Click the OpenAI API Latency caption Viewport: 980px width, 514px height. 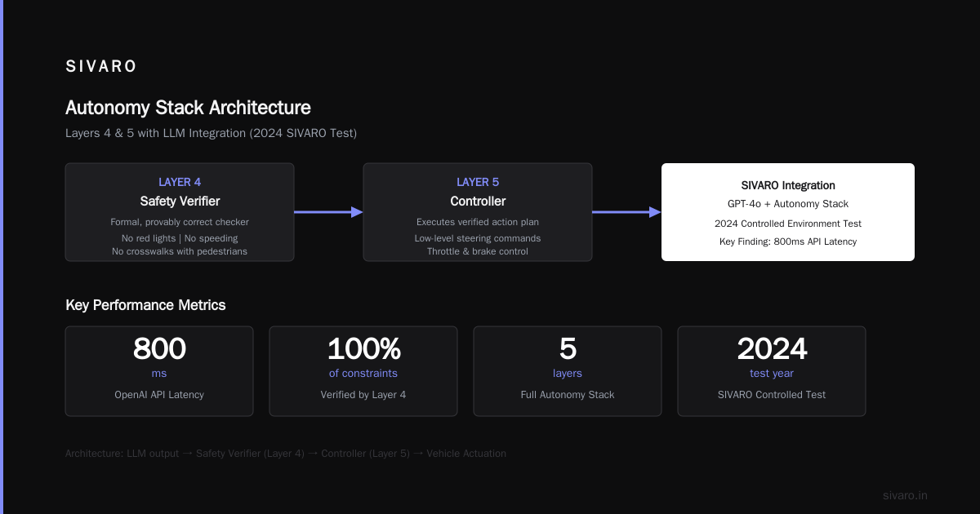click(159, 395)
